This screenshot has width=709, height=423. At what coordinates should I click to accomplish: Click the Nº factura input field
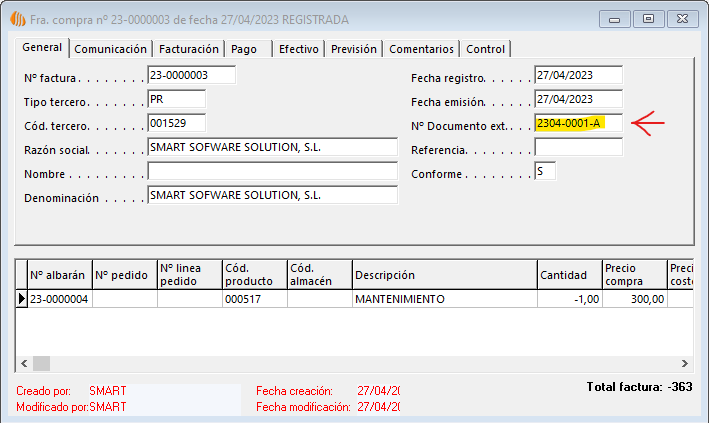click(191, 75)
